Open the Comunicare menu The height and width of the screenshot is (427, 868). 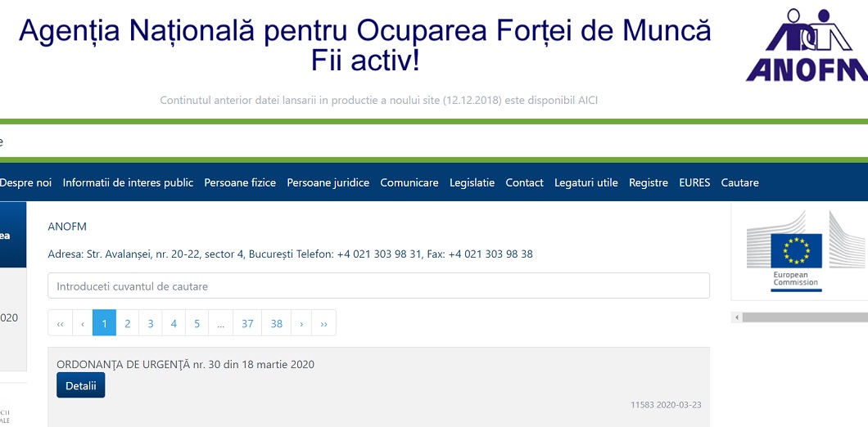tap(409, 182)
